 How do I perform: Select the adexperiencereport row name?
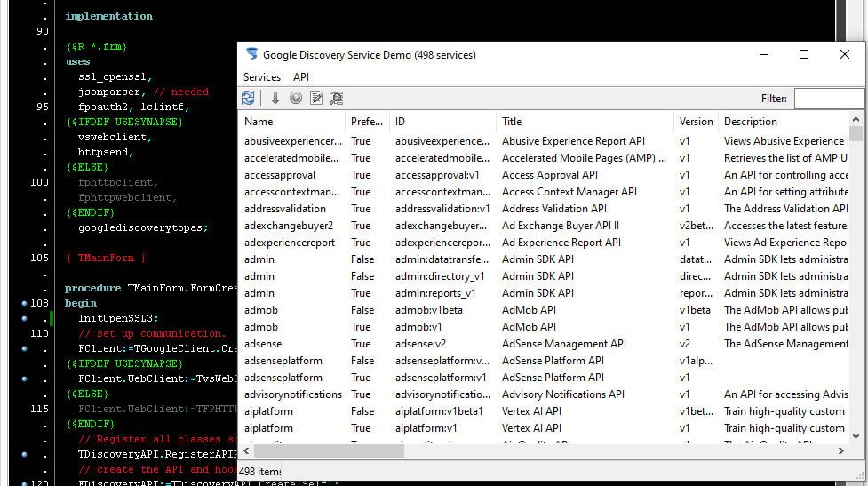(290, 243)
